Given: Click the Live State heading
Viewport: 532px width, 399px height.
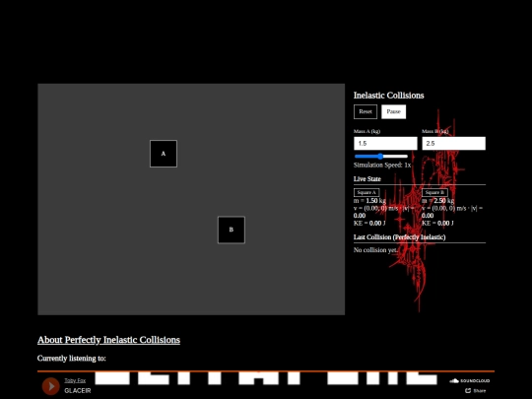Looking at the screenshot, I should pos(367,178).
